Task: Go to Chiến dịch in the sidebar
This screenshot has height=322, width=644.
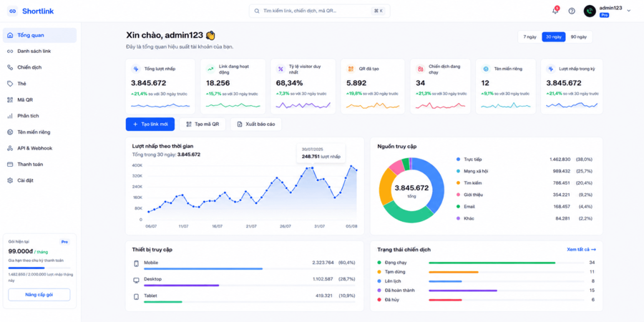Action: 39,67
